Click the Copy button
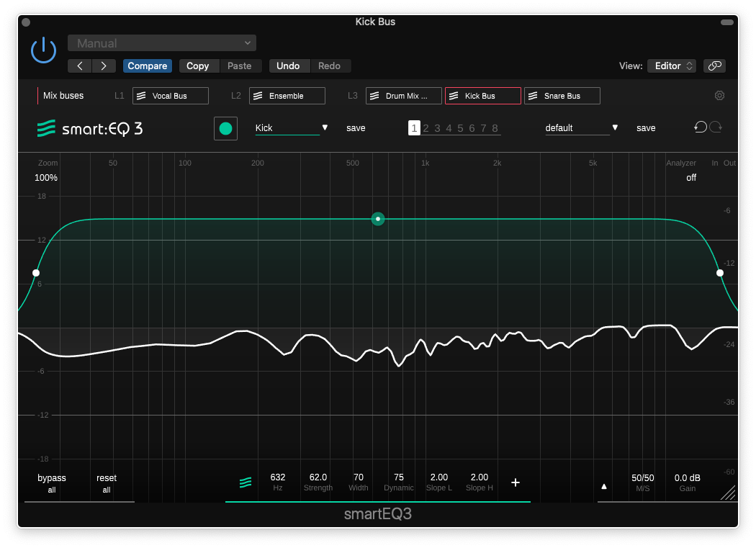 (198, 66)
